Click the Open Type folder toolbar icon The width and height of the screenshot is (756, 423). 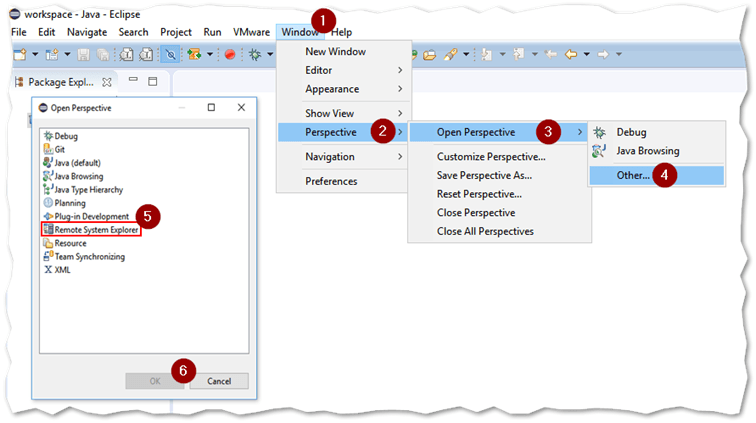(x=430, y=55)
